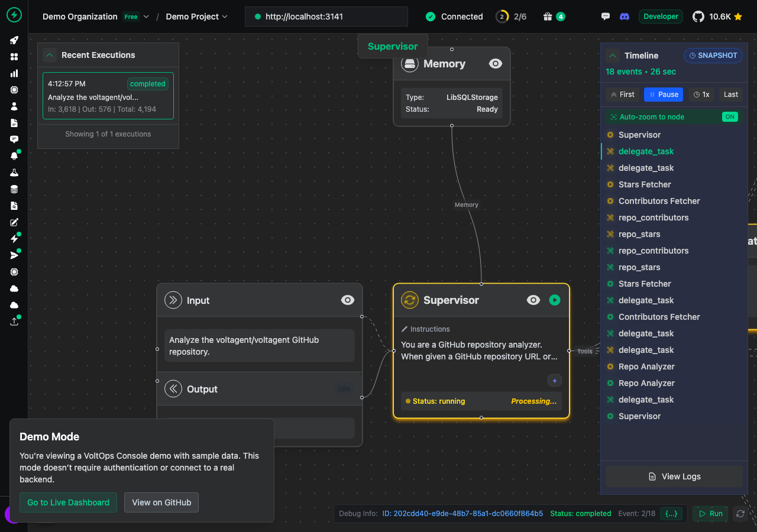The image size is (757, 532).
Task: Jump to the First timeline event
Action: (622, 95)
